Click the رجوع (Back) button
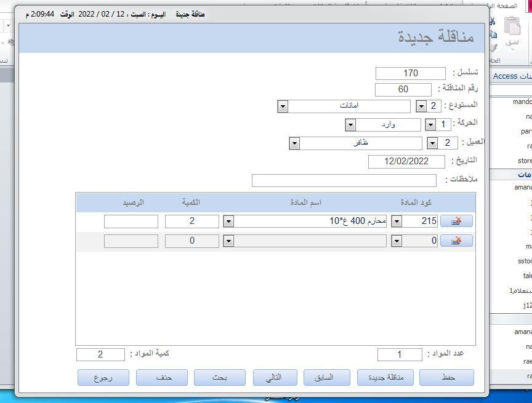 coord(103,377)
